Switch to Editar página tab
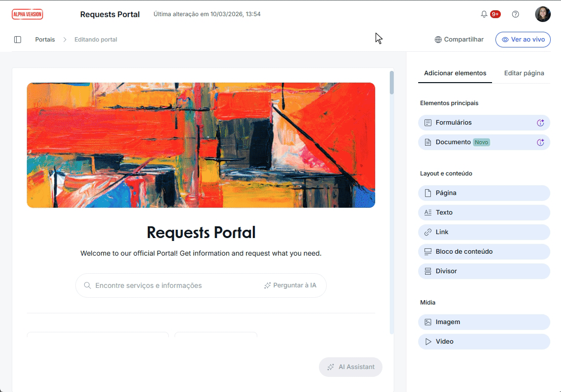Screen dimensions: 561x392 tap(524, 73)
